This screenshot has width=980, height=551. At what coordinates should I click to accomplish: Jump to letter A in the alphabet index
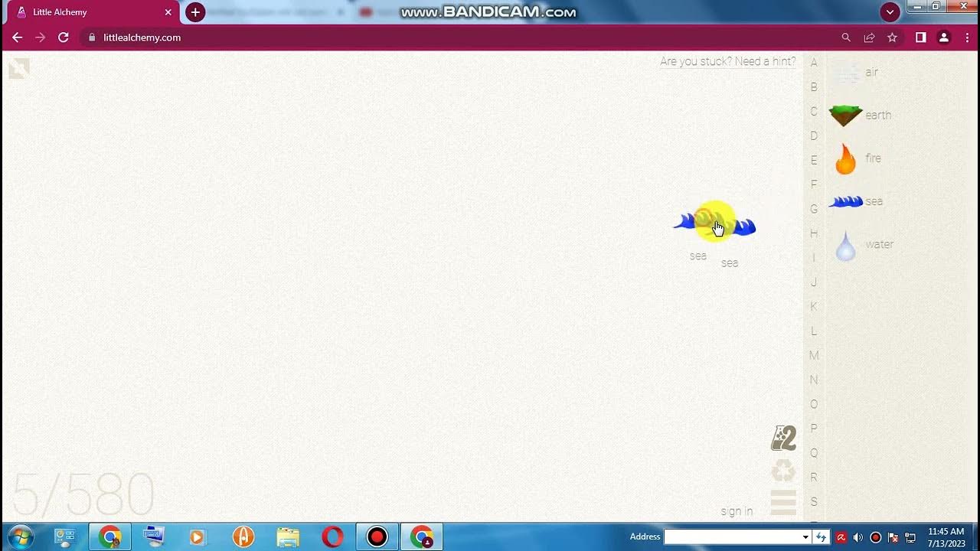point(814,63)
